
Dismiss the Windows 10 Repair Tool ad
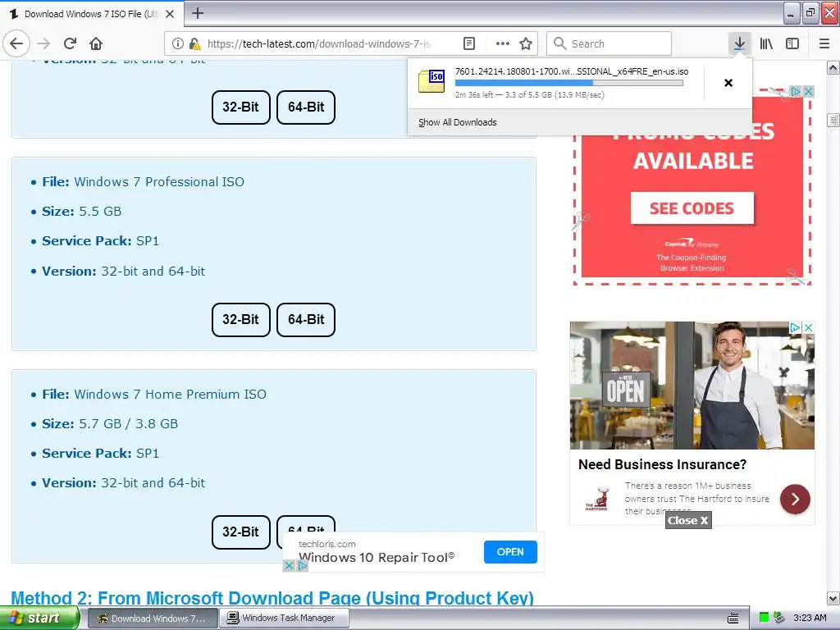289,565
